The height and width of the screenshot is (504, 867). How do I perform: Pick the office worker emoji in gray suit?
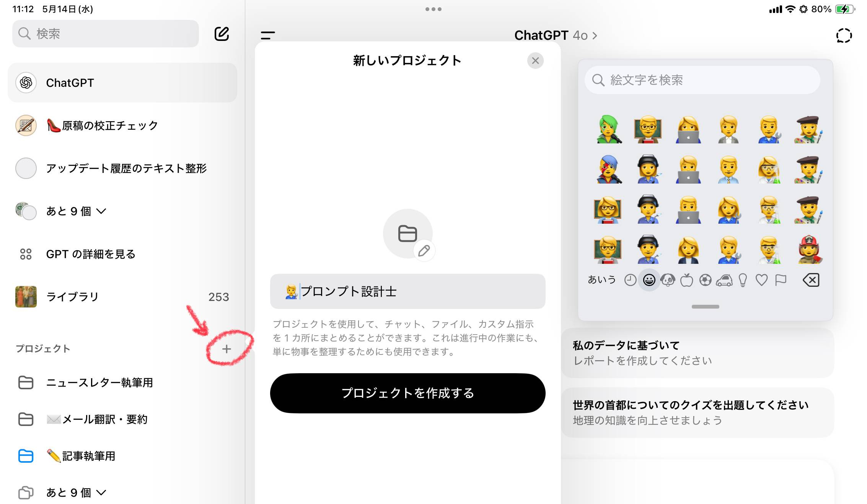coord(728,129)
